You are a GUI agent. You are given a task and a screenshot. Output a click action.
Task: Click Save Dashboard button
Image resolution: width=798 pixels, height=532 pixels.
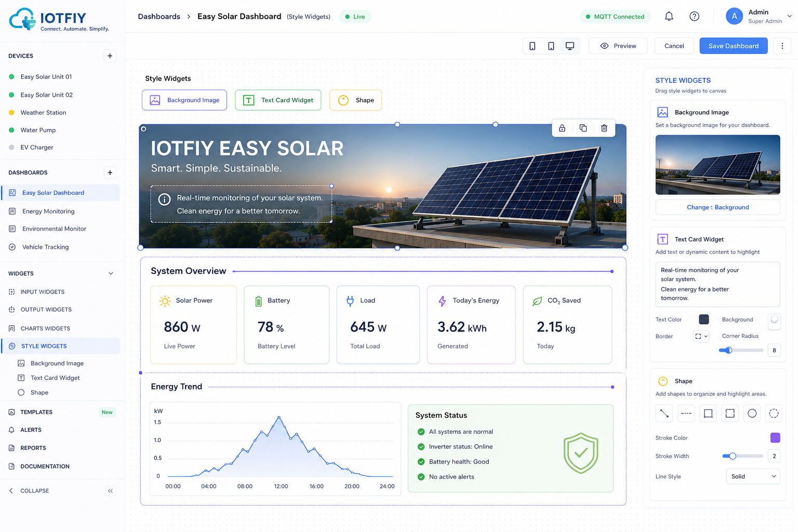734,46
